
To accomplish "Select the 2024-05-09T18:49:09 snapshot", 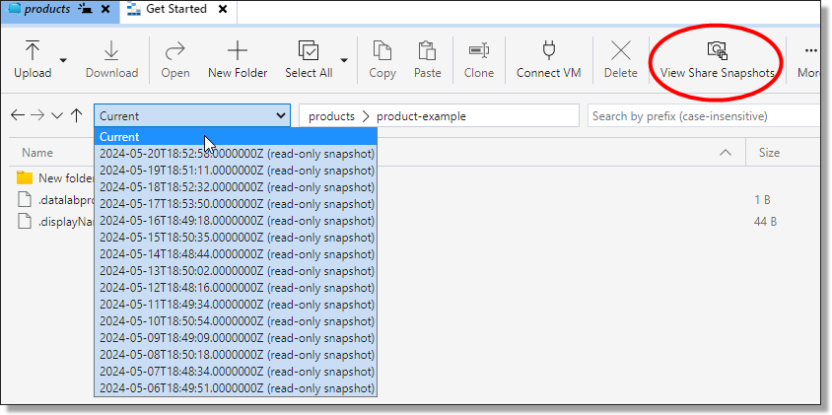I will pyautogui.click(x=236, y=338).
